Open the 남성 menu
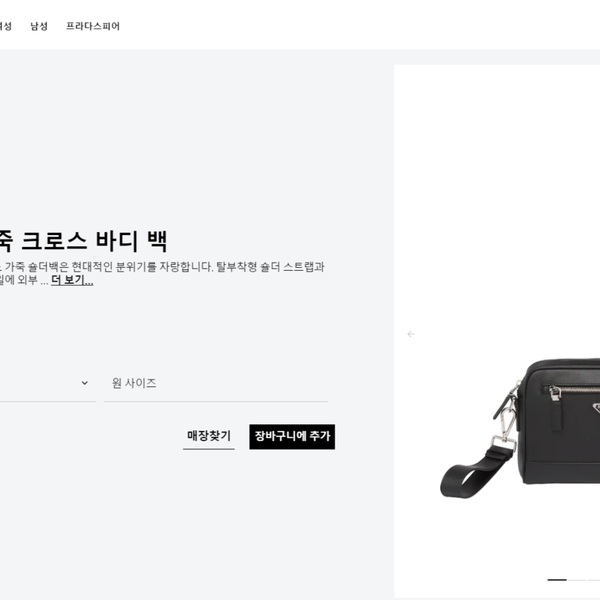Viewport: 600px width, 600px height. (39, 26)
